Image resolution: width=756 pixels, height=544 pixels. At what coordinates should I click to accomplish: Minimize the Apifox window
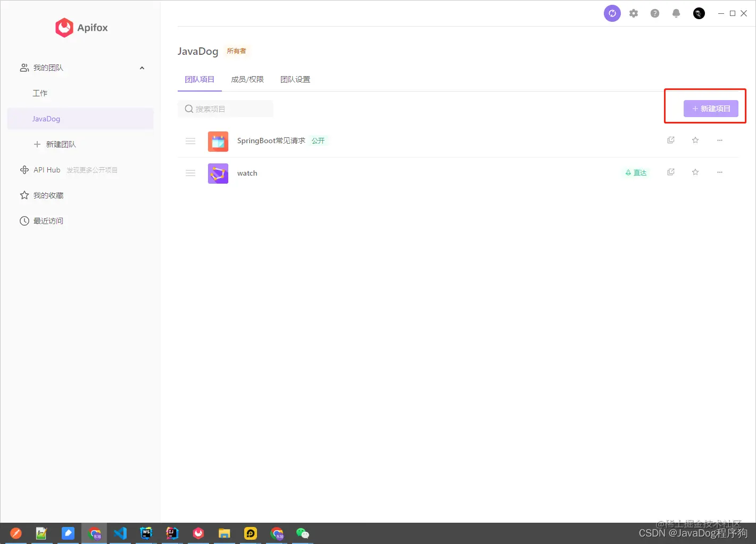721,13
